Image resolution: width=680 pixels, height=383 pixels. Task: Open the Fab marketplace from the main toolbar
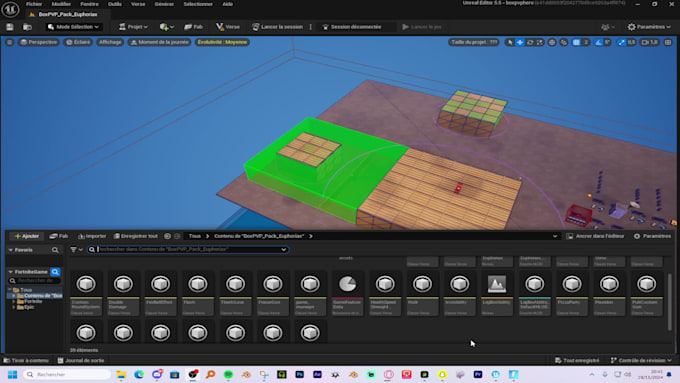193,27
